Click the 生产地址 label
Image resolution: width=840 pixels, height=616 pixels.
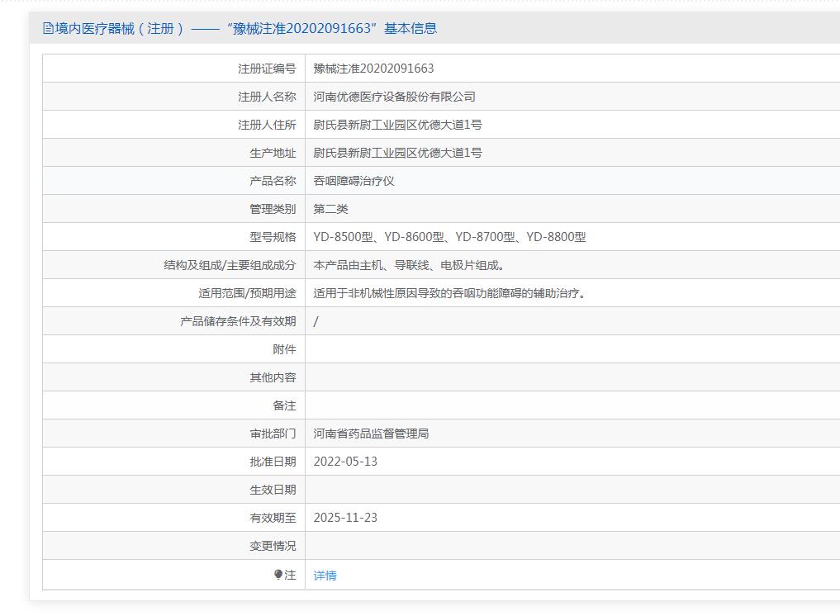tap(273, 154)
